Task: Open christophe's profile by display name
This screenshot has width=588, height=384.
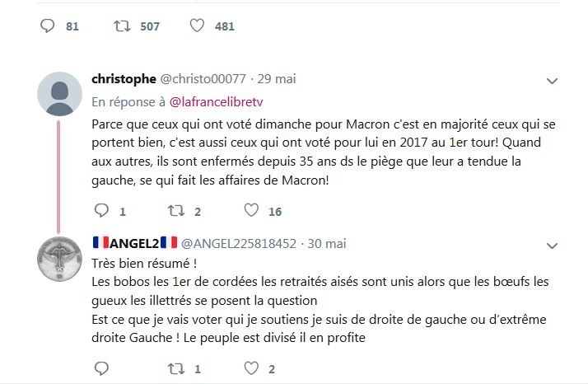Action: tap(124, 79)
